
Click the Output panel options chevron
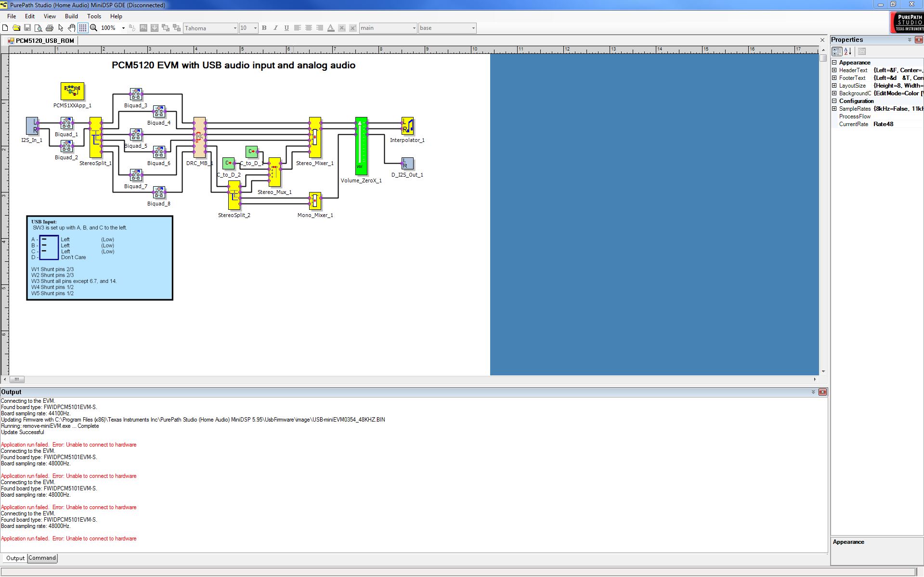click(x=814, y=392)
